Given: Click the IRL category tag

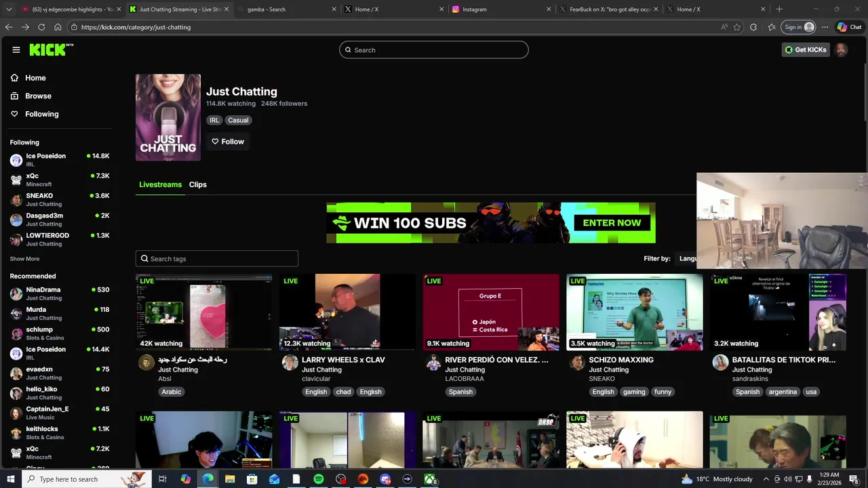Looking at the screenshot, I should click(214, 120).
